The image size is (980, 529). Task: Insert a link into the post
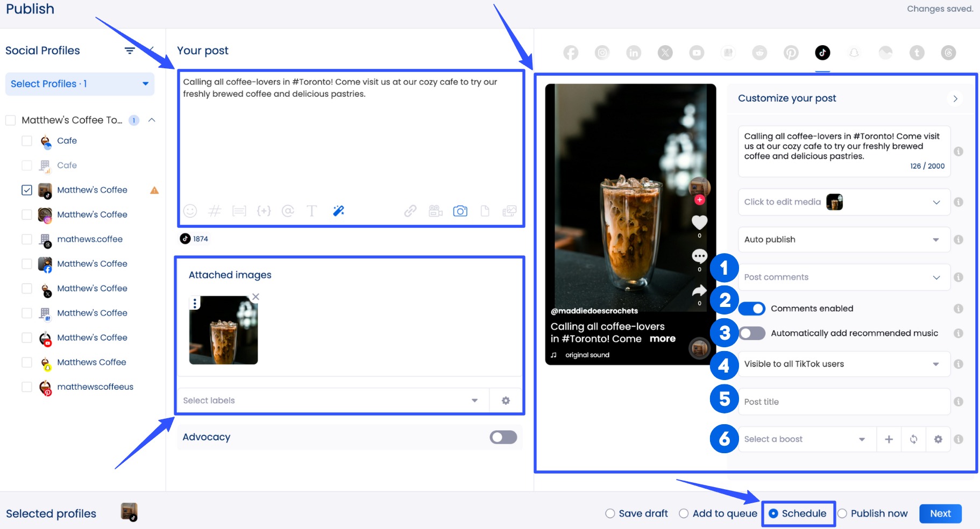(410, 211)
